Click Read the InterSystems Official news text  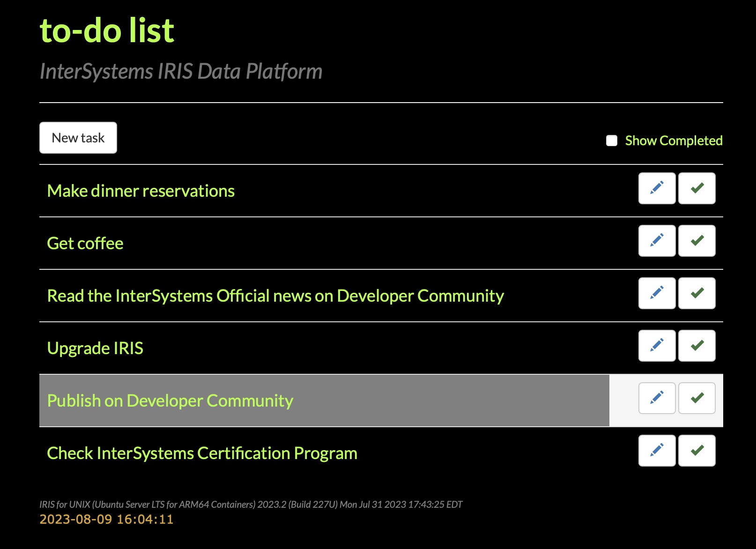275,296
